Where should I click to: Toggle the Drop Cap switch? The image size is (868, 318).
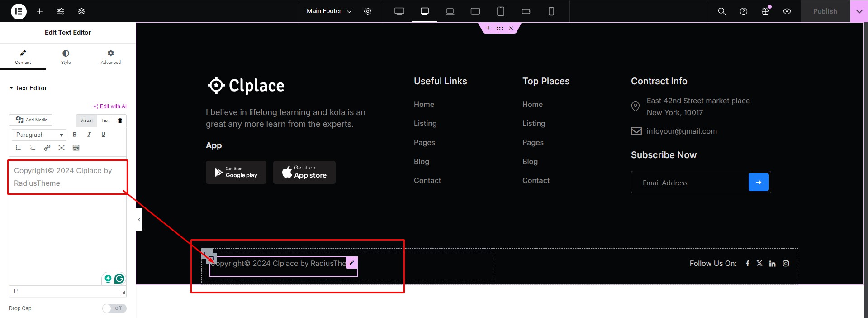pyautogui.click(x=114, y=308)
